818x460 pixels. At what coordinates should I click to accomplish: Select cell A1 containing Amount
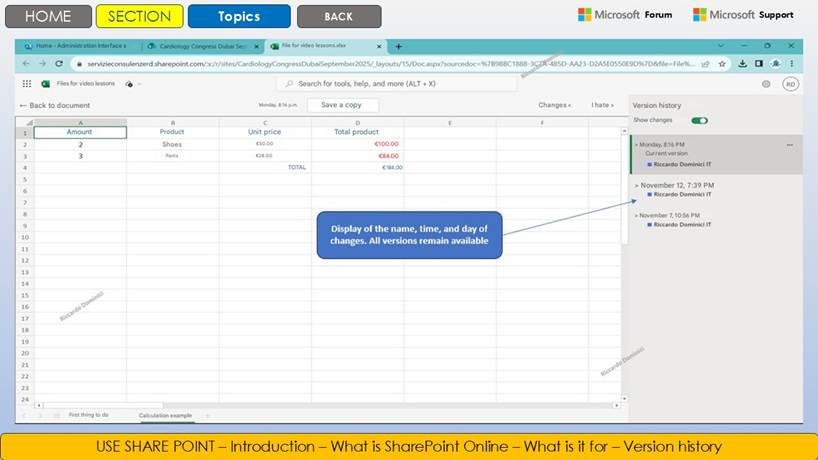(x=80, y=132)
